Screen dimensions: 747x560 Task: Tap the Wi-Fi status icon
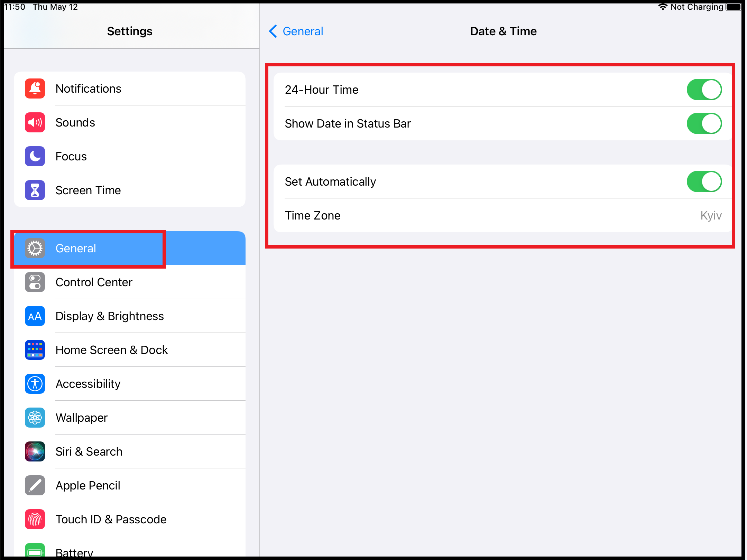(x=663, y=7)
